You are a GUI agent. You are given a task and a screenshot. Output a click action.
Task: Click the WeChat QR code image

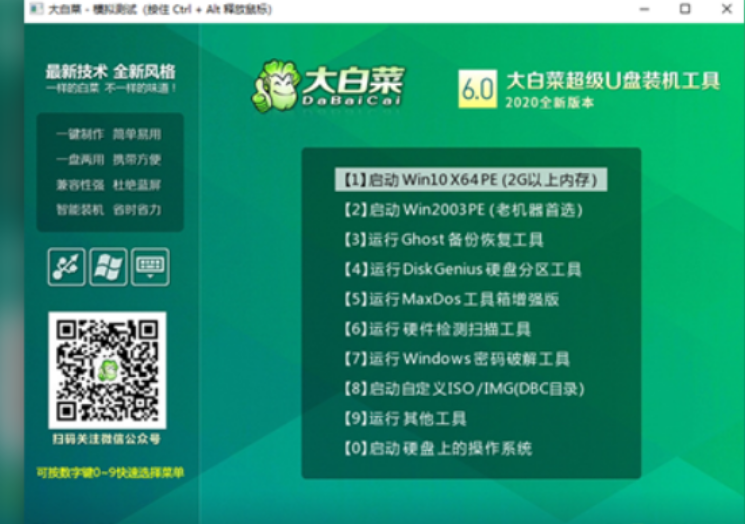coord(107,371)
